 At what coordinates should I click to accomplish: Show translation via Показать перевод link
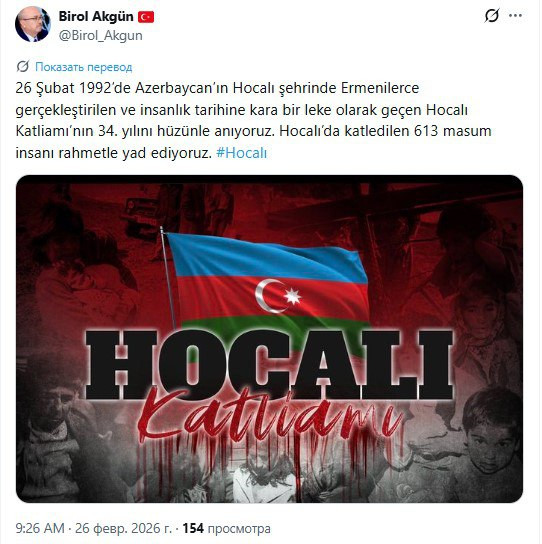(x=84, y=67)
